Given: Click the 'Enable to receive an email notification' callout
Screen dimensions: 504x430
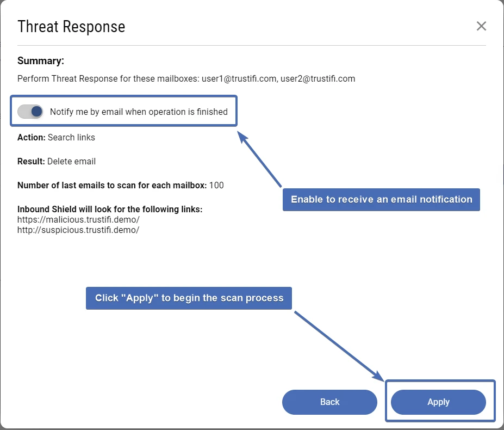Looking at the screenshot, I should pos(381,199).
